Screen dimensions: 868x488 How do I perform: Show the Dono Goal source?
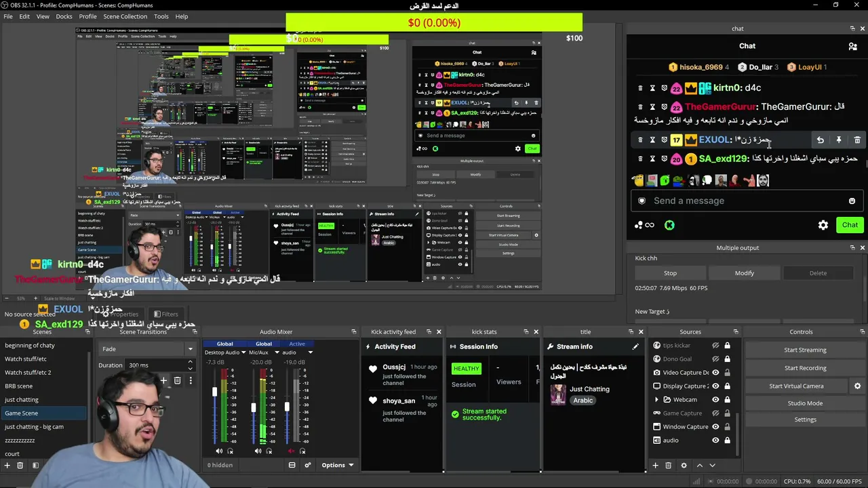click(715, 359)
